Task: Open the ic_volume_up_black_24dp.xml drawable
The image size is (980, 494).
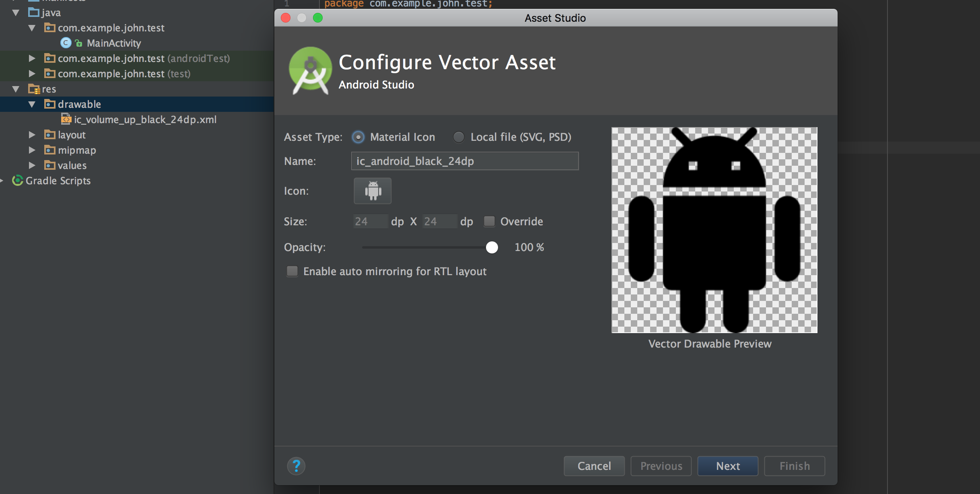Action: point(145,119)
